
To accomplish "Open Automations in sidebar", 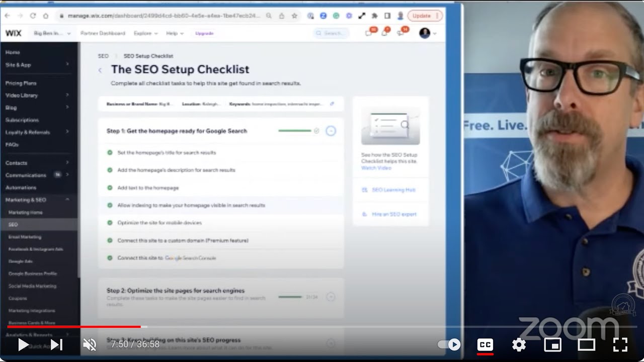I will tap(21, 188).
